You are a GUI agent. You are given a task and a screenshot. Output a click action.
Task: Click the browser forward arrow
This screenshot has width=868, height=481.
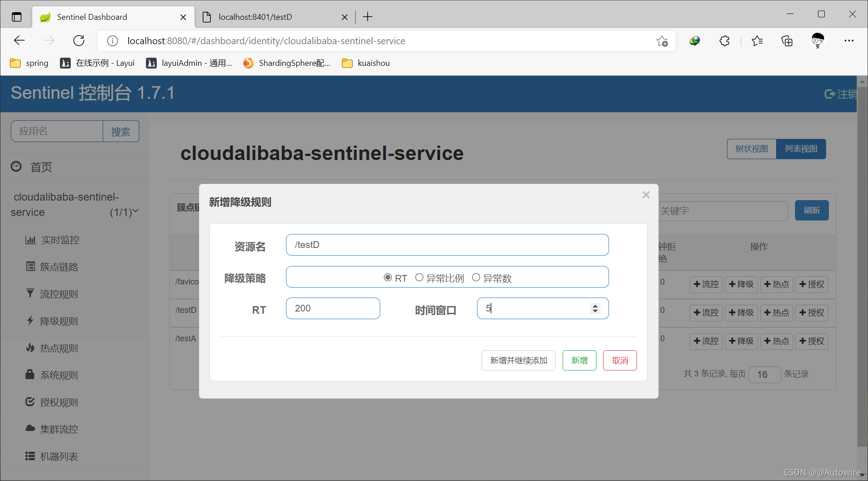click(x=49, y=41)
